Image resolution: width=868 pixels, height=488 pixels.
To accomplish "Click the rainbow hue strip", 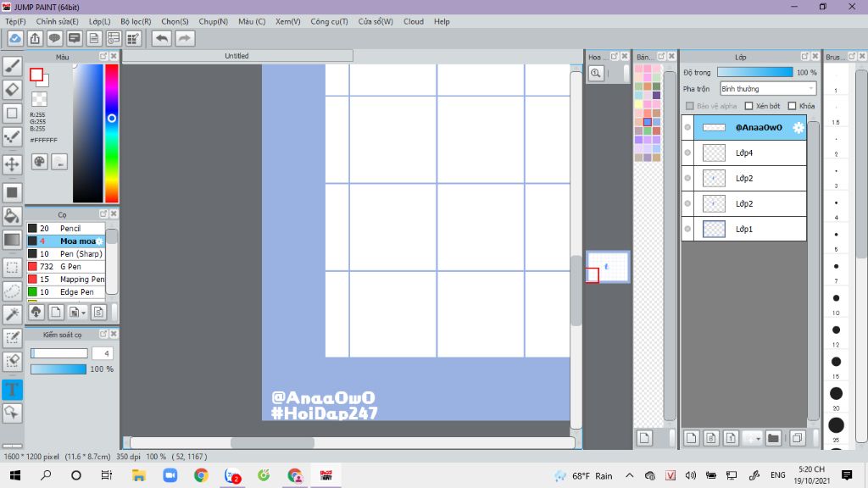I will 112,133.
